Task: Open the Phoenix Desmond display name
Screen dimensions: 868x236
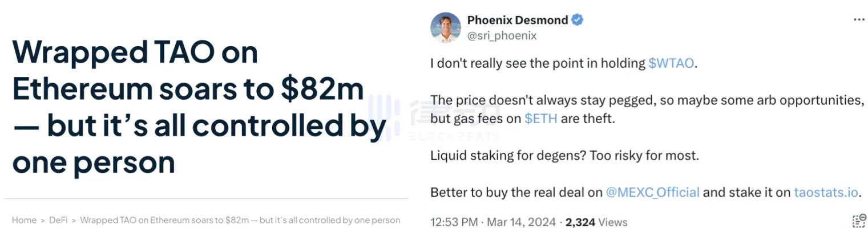Action: click(518, 20)
